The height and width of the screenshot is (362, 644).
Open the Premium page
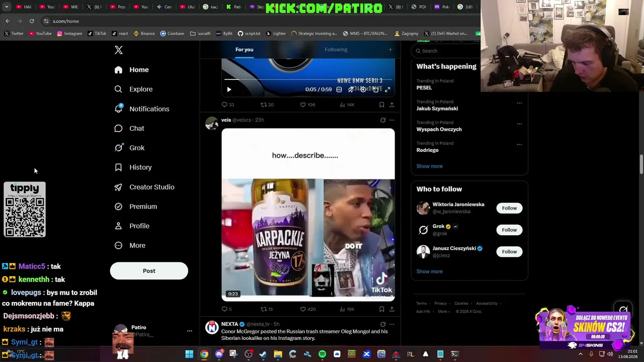(135, 206)
